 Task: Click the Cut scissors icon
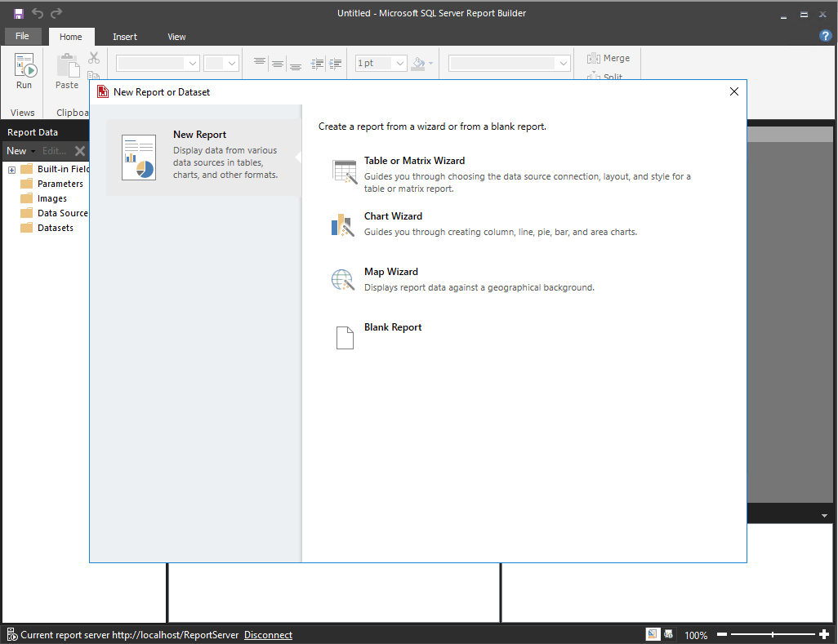click(x=94, y=58)
